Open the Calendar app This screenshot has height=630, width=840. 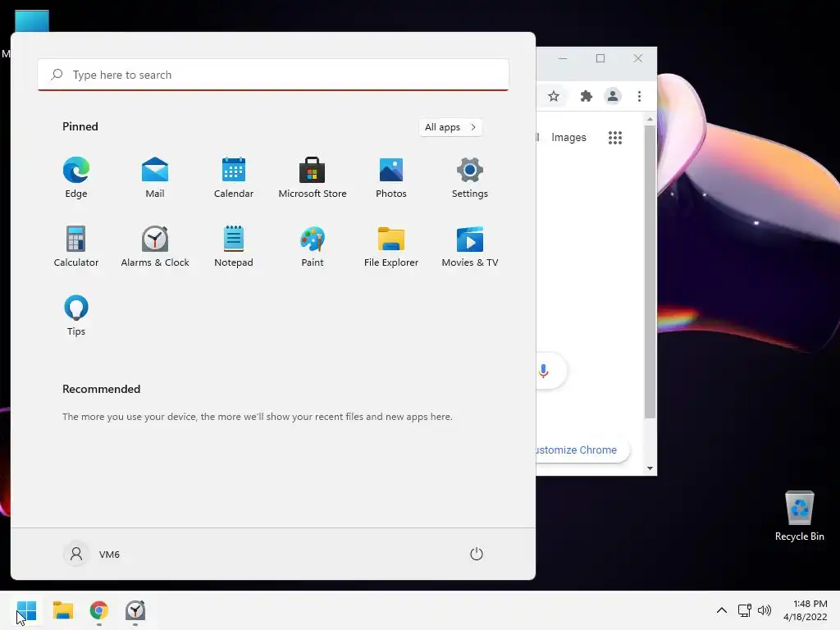point(234,177)
